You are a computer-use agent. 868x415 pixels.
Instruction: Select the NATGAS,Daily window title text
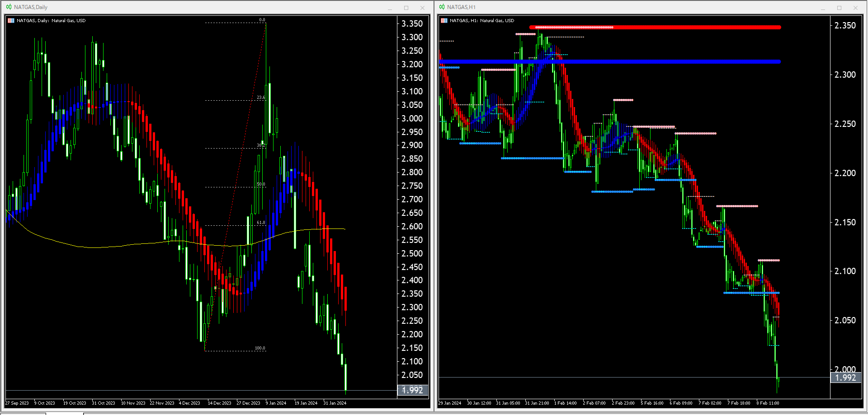[x=31, y=7]
